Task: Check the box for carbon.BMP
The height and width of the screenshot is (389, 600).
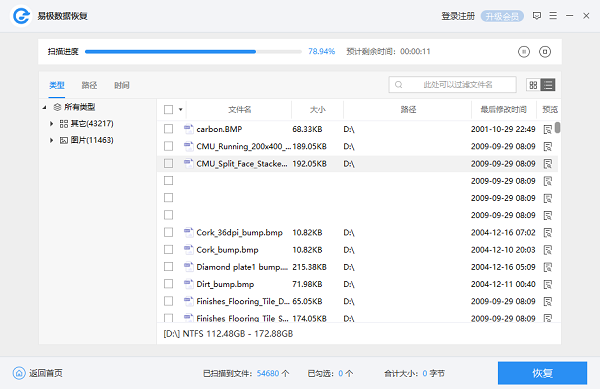Action: [168, 129]
